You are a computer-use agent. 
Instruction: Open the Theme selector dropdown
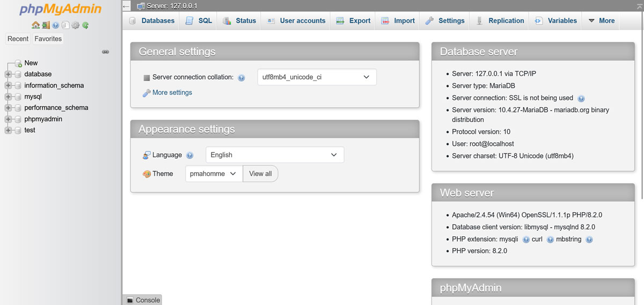coord(214,174)
